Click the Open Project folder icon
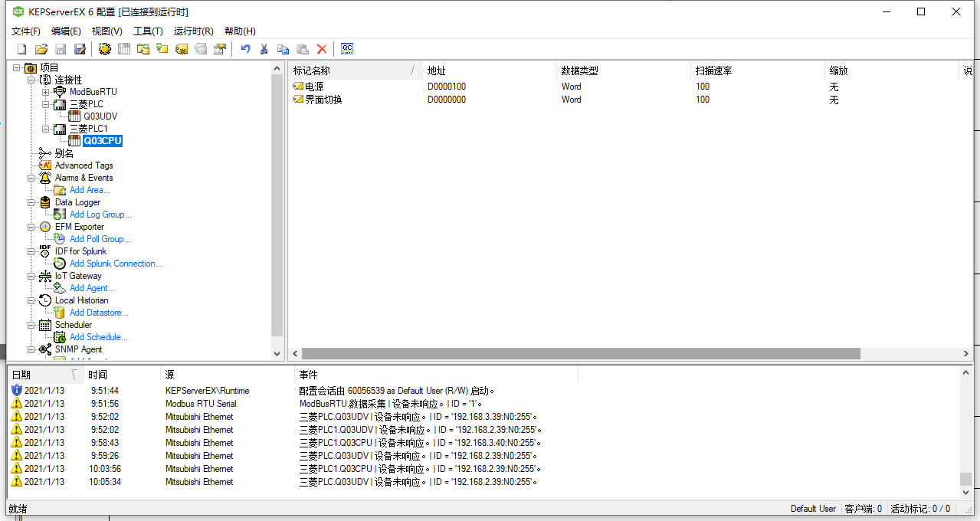Viewport: 980px width, 521px height. click(x=41, y=49)
